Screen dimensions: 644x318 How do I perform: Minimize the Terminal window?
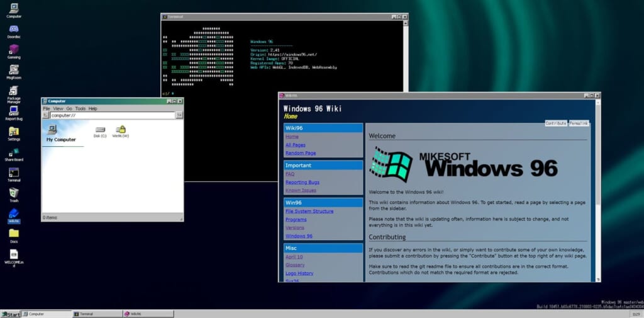point(394,17)
